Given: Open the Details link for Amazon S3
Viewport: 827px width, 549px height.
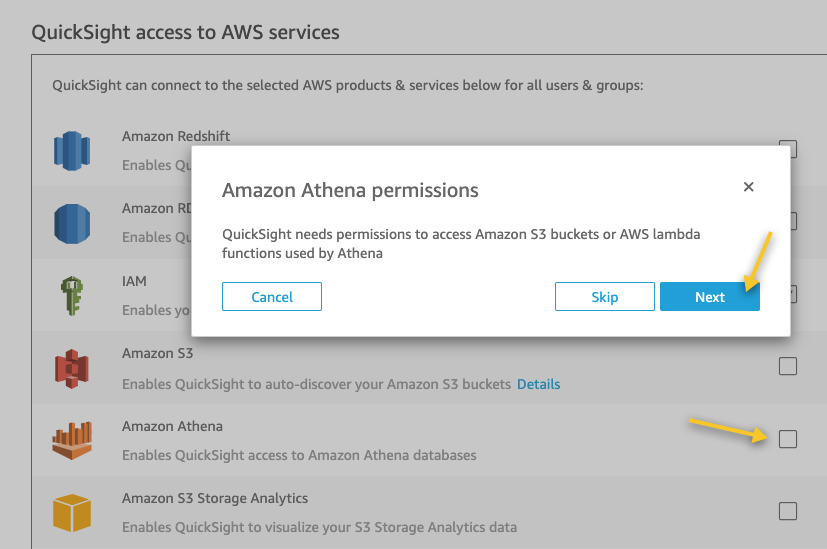Looking at the screenshot, I should (538, 384).
